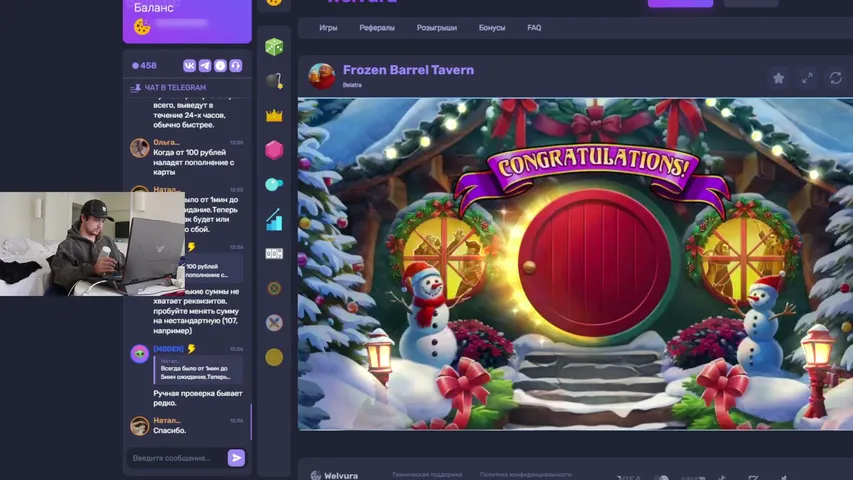Click the 'Ручная проверка бывает редко.' message
The width and height of the screenshot is (853, 480).
[x=198, y=398]
